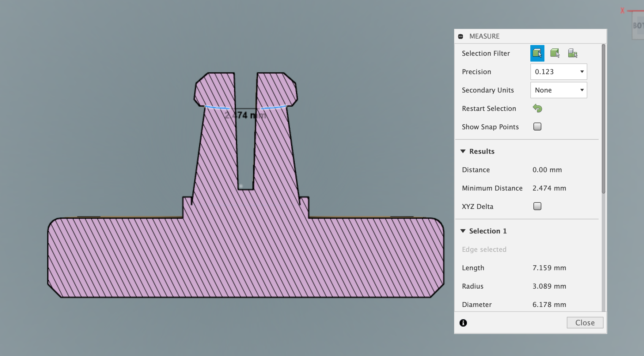Click the Radius value 3.089 mm
644x356 pixels.
549,286
